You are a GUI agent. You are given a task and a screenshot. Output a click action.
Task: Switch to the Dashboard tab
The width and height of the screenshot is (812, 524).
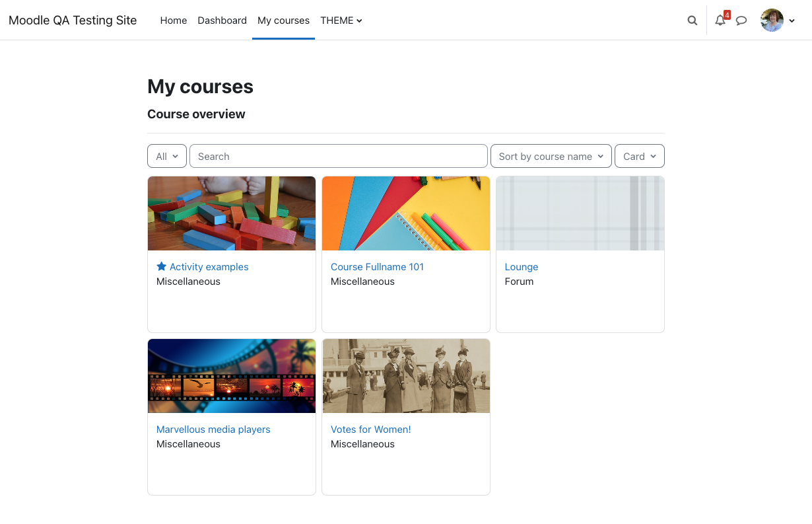pyautogui.click(x=222, y=20)
